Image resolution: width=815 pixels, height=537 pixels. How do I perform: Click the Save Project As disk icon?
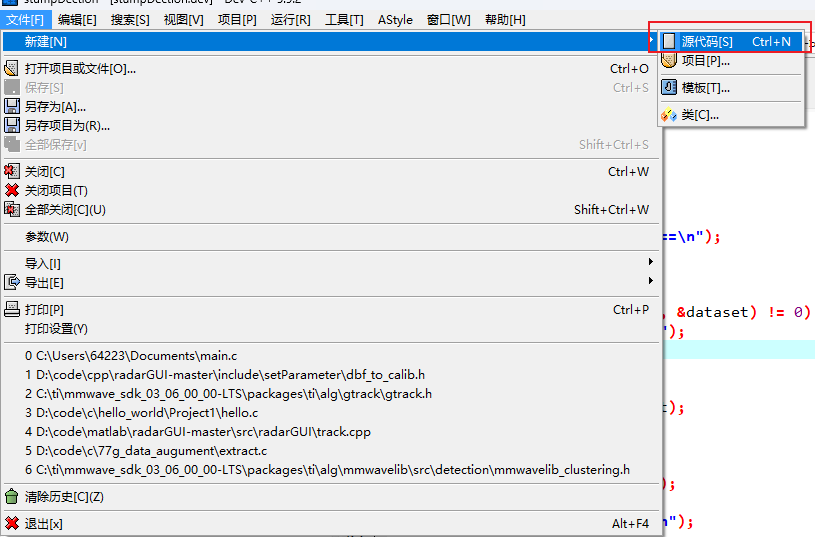[11, 125]
